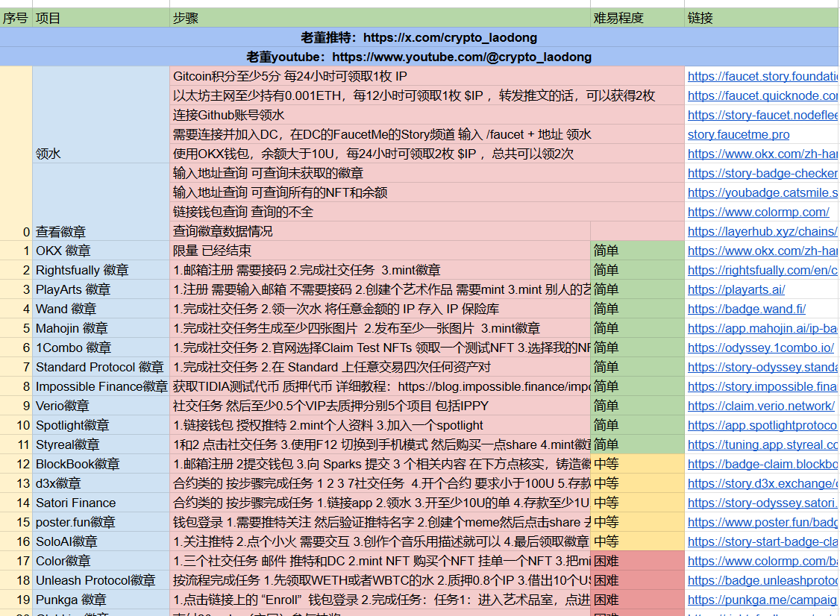The image size is (840, 616).
Task: Open the layerhub.xyz/chains link
Action: [762, 231]
